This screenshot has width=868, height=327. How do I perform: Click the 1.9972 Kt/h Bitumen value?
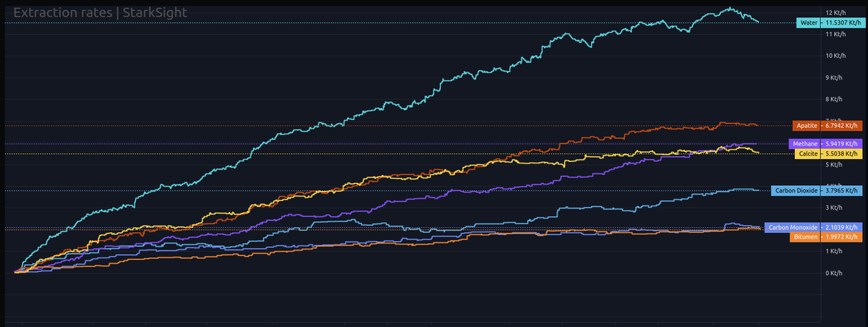pos(843,237)
